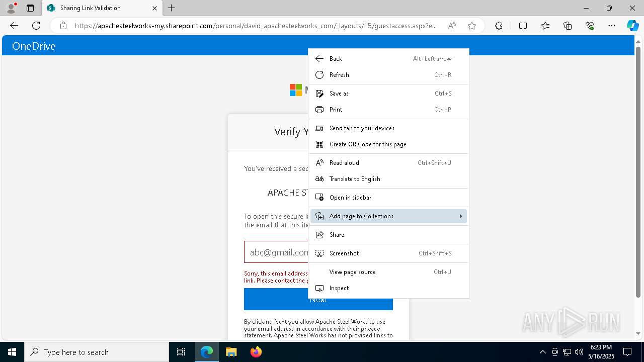Select Translate to English
Image resolution: width=644 pixels, height=362 pixels.
tap(388, 179)
